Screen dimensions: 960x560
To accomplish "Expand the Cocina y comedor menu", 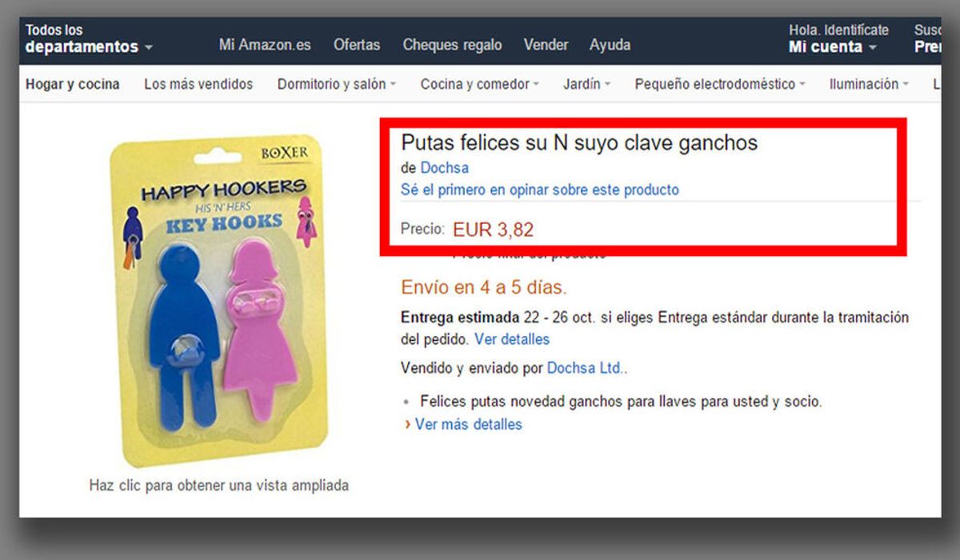I will pyautogui.click(x=479, y=84).
